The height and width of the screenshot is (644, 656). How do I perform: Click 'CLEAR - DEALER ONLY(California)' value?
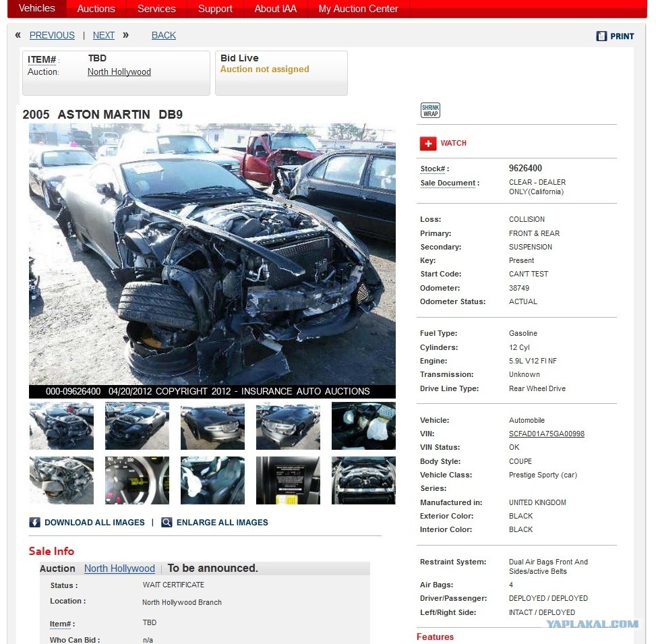537,187
